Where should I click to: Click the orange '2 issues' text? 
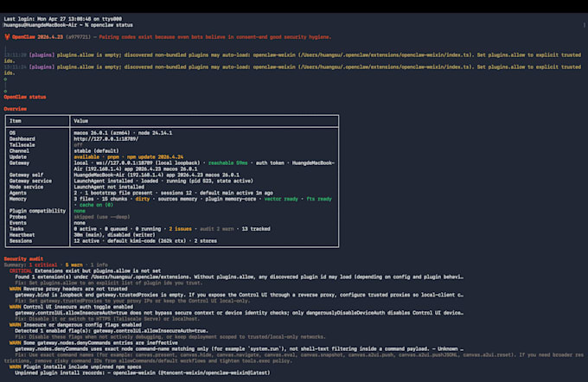coord(181,229)
